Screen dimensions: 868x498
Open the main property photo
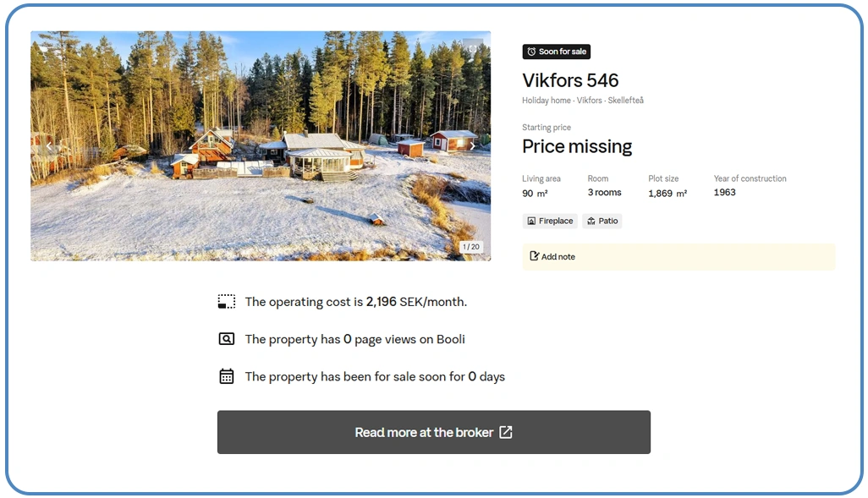coord(261,145)
